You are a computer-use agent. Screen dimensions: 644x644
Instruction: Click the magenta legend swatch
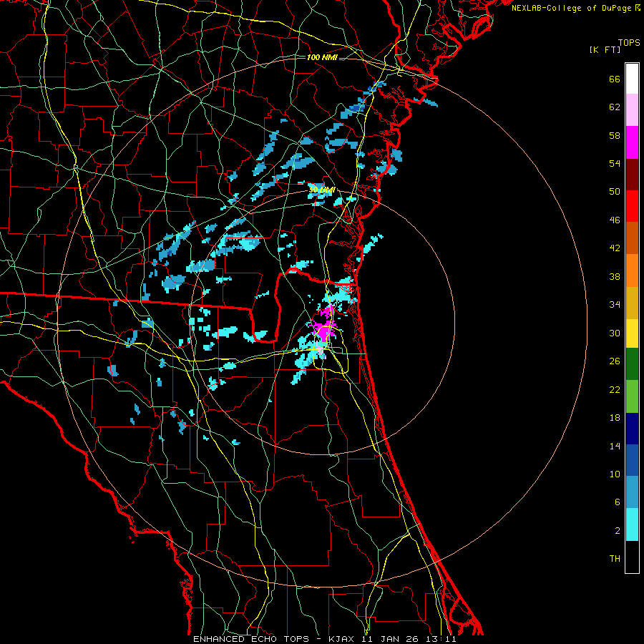632,142
